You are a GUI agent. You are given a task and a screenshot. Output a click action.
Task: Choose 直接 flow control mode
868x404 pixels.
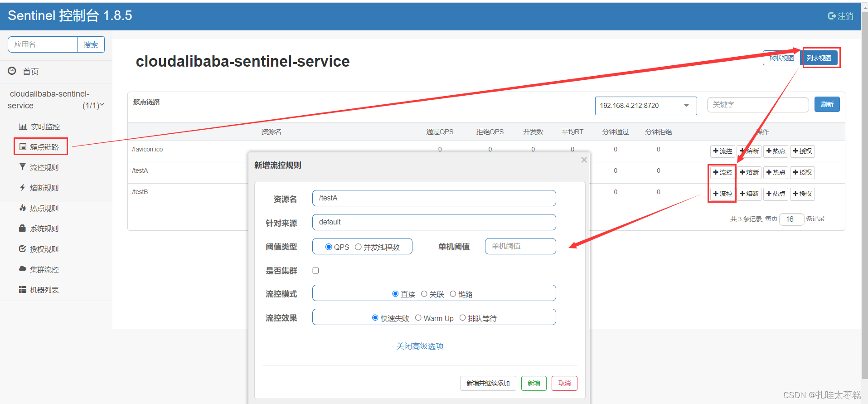click(x=395, y=294)
